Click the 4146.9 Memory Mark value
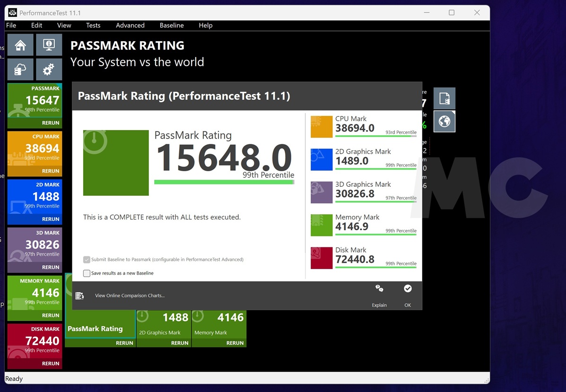 pos(352,226)
